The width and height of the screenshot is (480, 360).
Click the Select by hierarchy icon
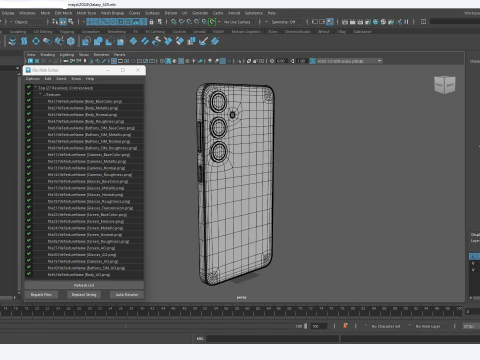54,22
